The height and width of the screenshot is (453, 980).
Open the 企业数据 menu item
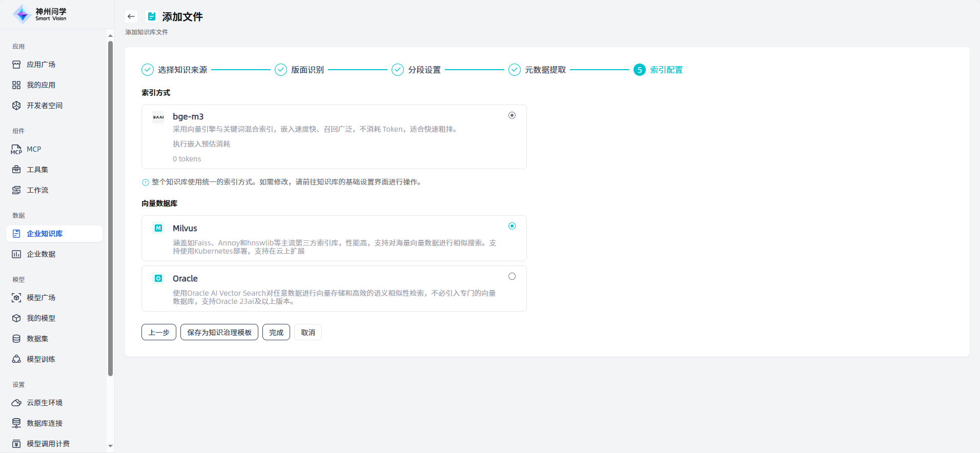(x=41, y=254)
